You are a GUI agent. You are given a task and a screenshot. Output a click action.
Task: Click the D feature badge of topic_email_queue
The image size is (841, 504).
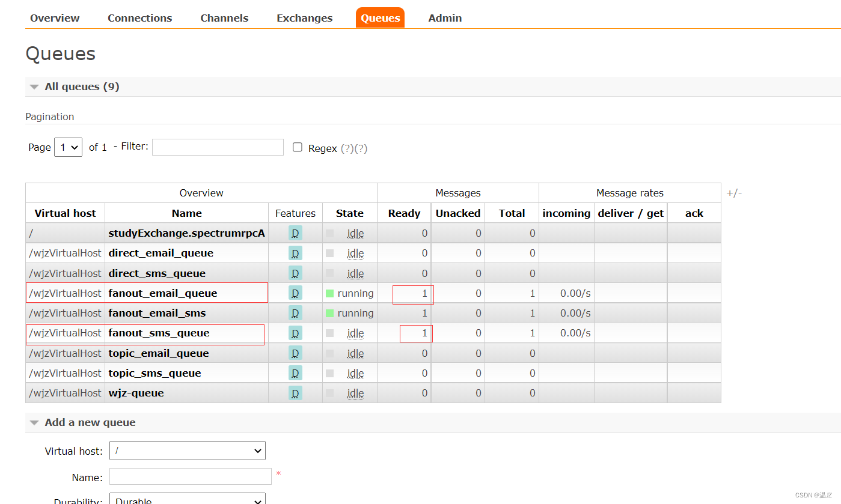(x=295, y=353)
